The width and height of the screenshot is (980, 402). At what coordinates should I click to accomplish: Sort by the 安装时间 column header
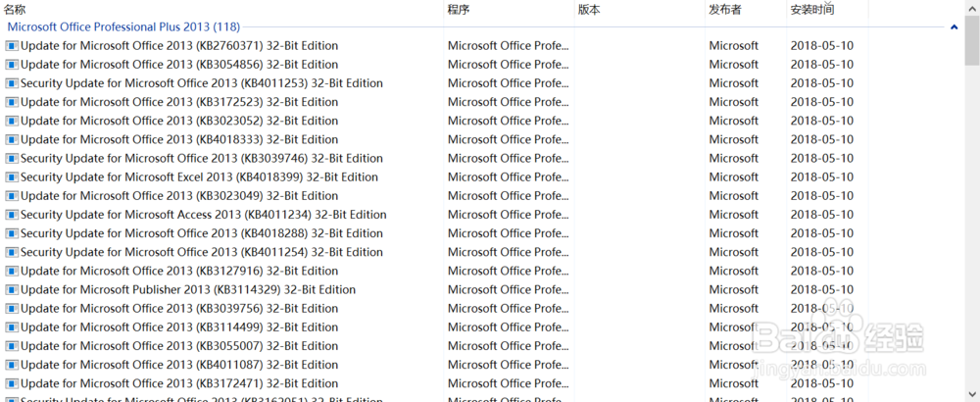pyautogui.click(x=811, y=10)
